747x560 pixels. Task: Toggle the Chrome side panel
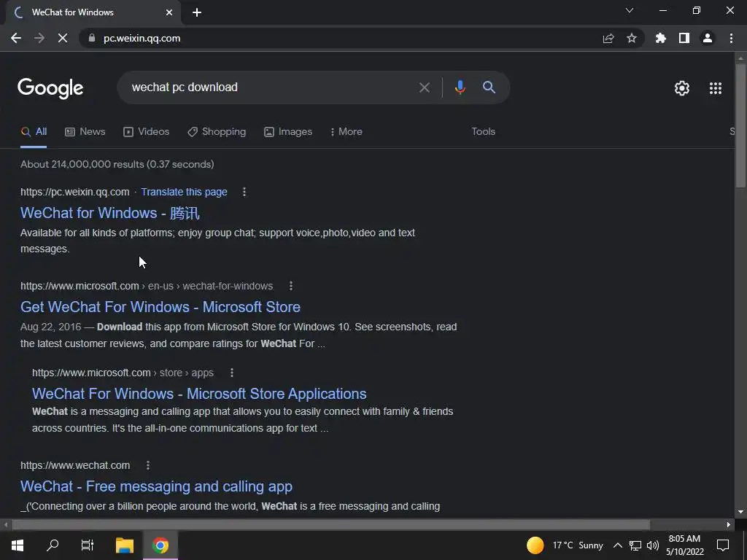684,38
